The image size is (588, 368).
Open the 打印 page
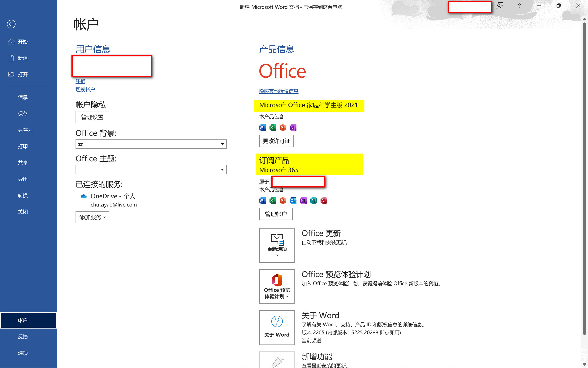23,146
